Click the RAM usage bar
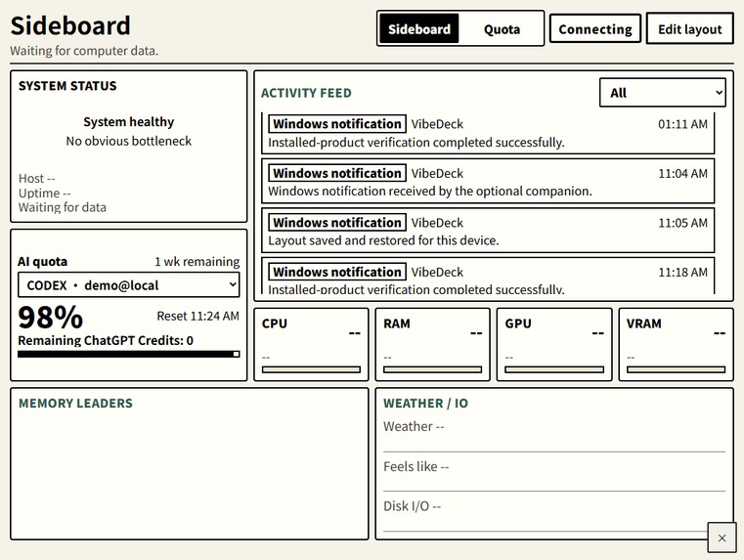Image resolution: width=744 pixels, height=560 pixels. 433,369
